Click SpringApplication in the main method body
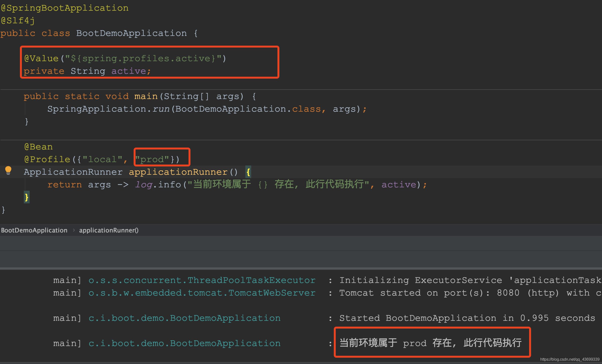This screenshot has width=602, height=364. point(97,109)
